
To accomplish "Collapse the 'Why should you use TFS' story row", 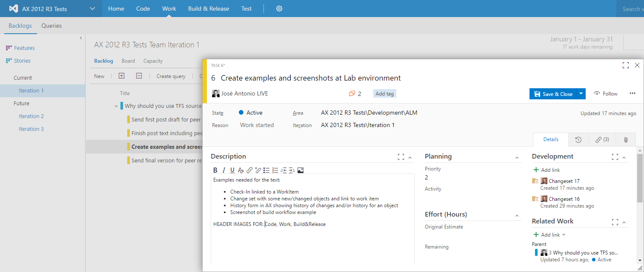I will pos(116,106).
